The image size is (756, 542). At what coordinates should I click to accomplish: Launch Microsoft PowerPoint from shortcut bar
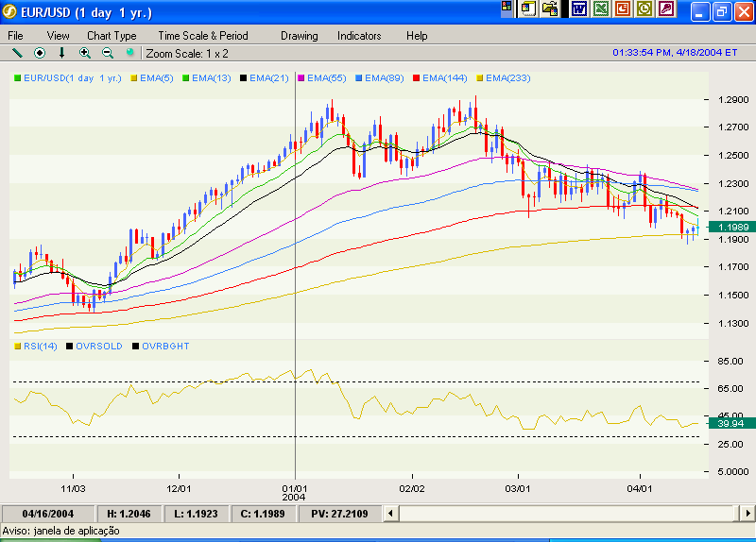(x=623, y=8)
